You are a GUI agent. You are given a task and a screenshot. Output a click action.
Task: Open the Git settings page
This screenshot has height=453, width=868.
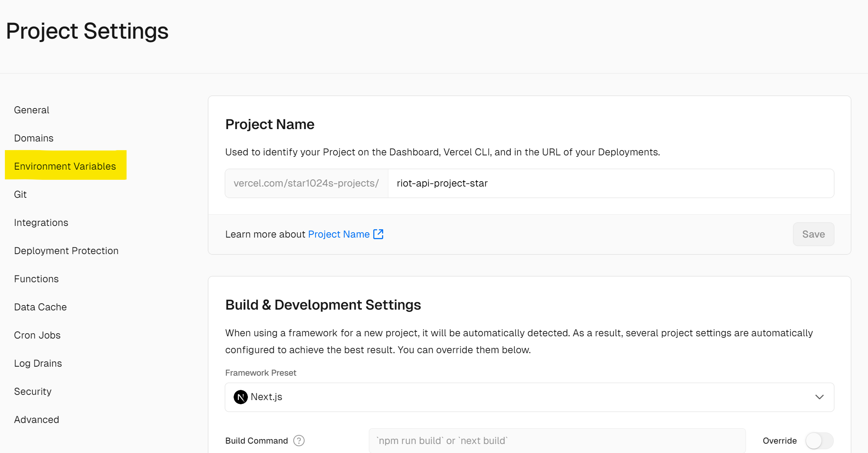pos(20,194)
